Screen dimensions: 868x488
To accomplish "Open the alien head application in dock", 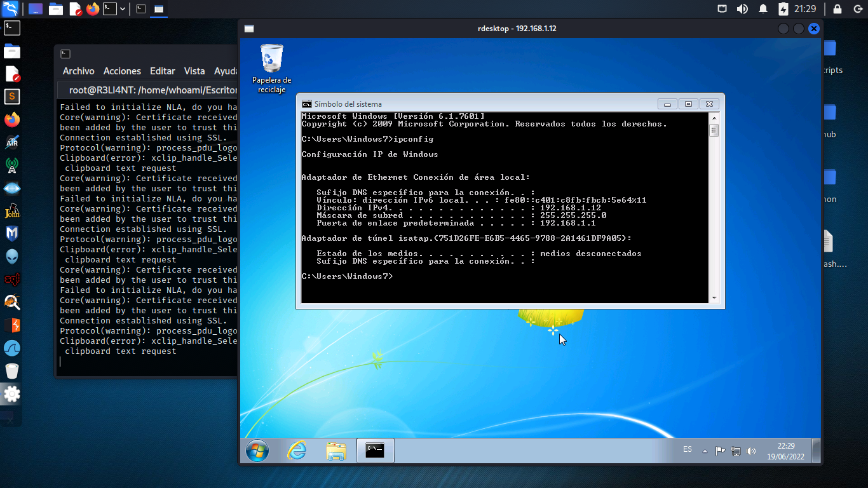I will [12, 257].
